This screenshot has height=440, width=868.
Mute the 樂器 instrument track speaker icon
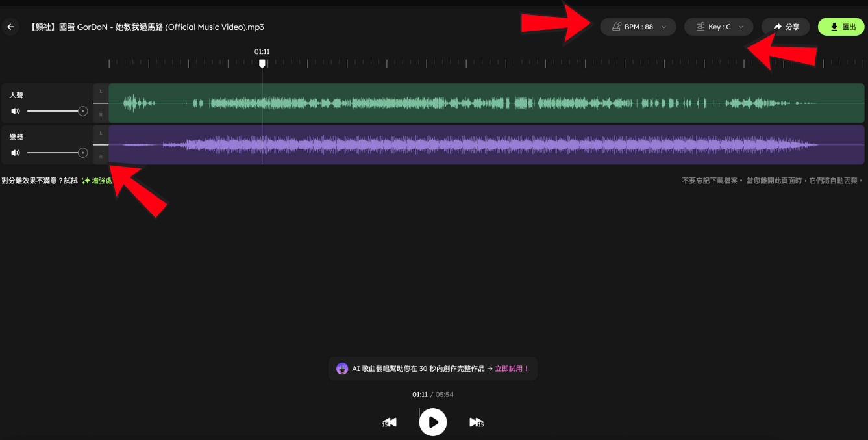tap(16, 153)
